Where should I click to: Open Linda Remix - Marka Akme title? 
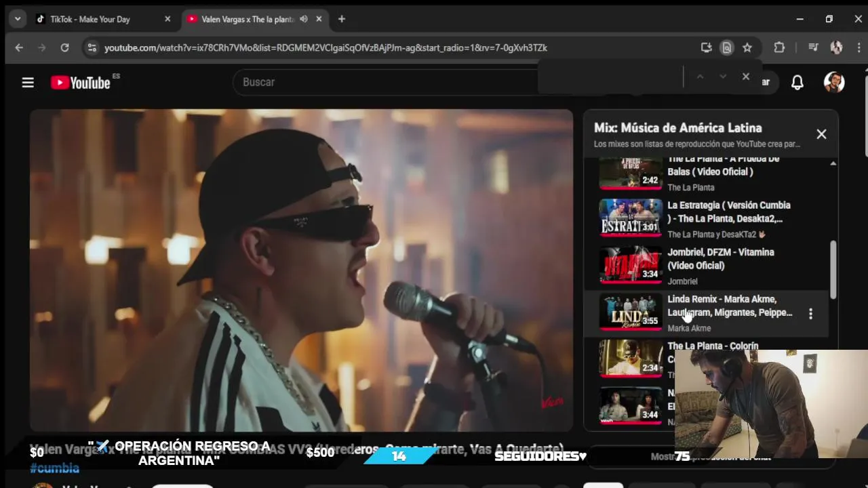click(730, 306)
